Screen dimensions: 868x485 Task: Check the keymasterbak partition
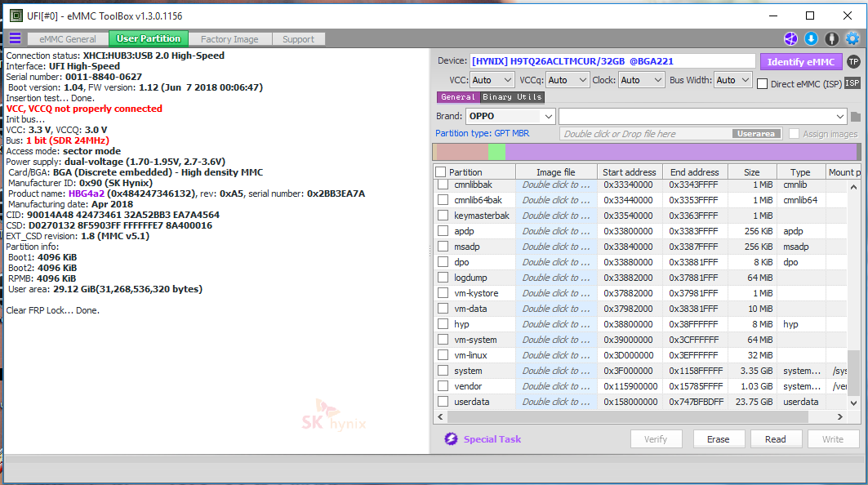pyautogui.click(x=443, y=216)
